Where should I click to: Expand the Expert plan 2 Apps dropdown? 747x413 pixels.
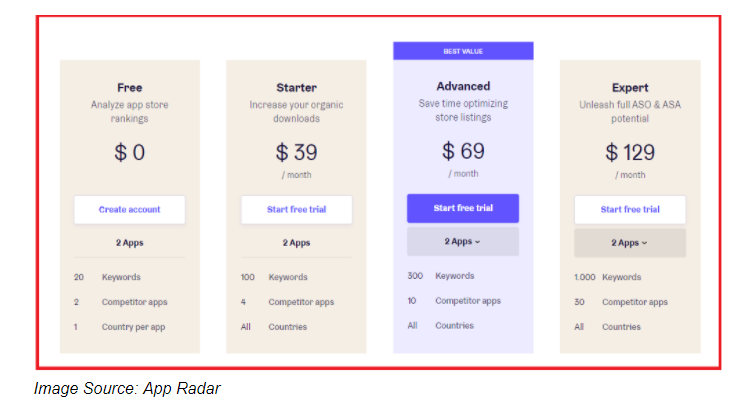(x=630, y=243)
